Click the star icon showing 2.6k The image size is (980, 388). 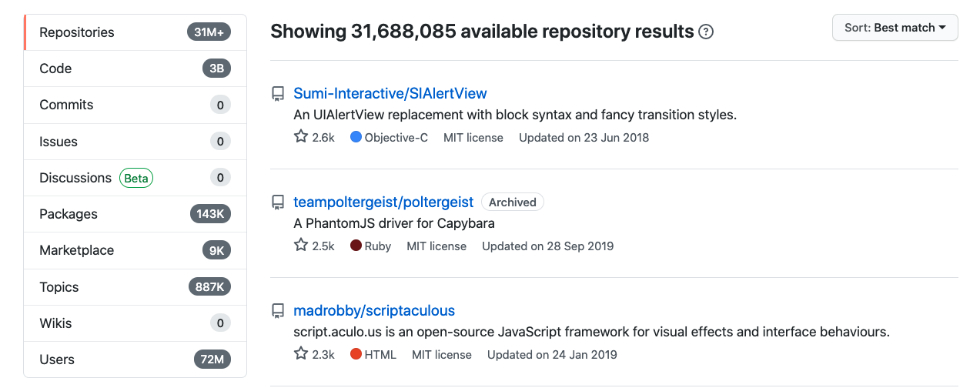(301, 137)
